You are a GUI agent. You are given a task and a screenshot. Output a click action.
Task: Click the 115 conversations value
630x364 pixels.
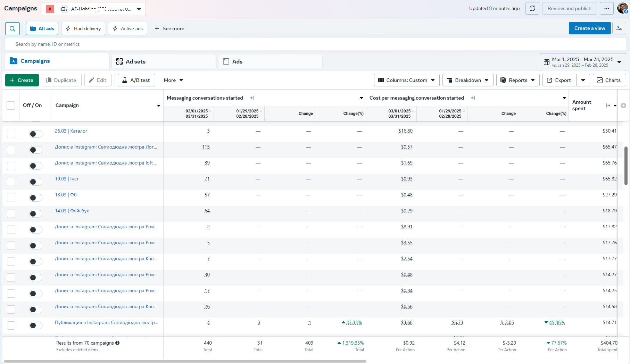coord(206,147)
